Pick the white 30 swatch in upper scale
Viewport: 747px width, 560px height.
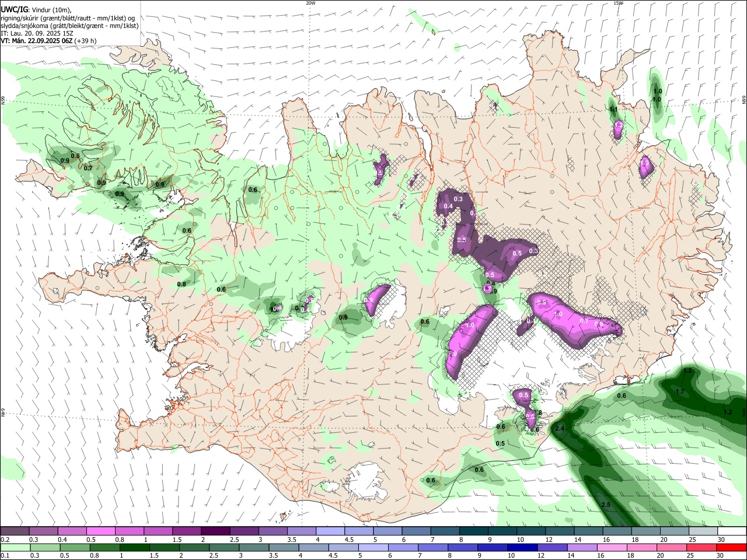(732, 531)
